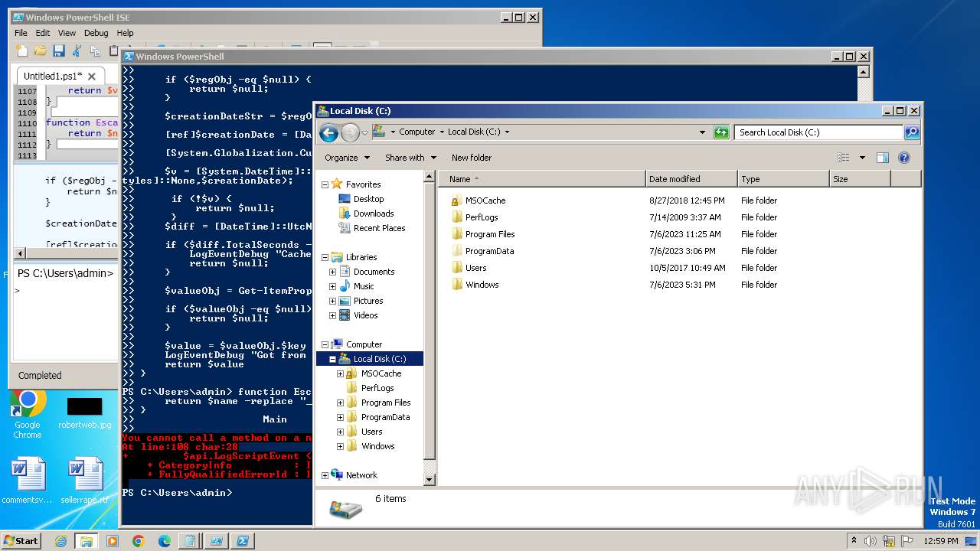Click the Start button
The width and height of the screenshot is (980, 551).
click(x=21, y=540)
